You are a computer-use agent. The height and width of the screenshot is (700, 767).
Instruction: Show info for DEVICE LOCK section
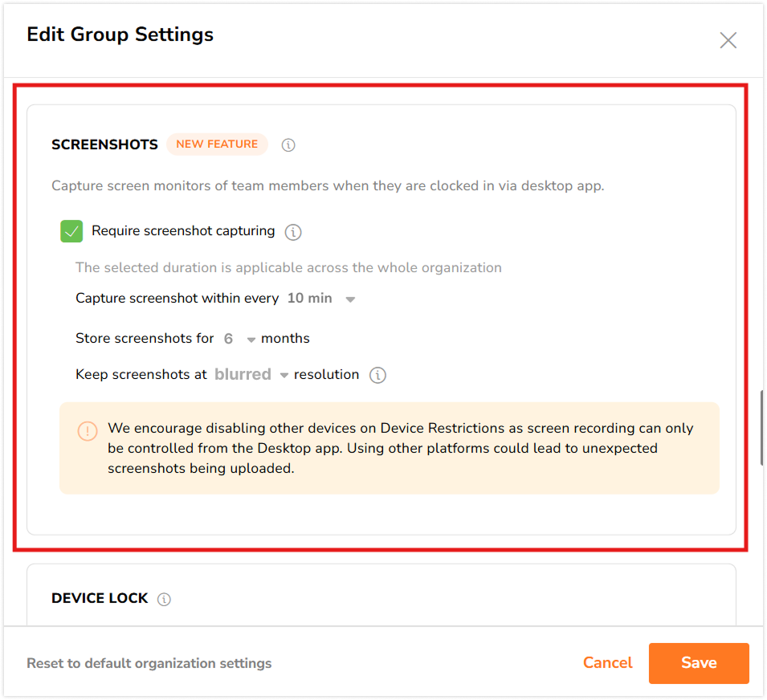tap(165, 599)
